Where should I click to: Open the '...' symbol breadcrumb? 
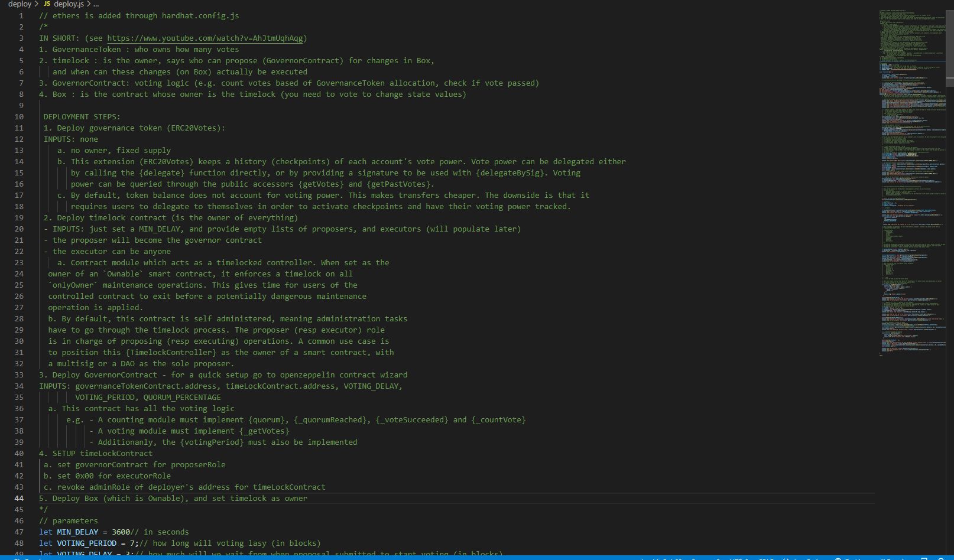coord(96,4)
